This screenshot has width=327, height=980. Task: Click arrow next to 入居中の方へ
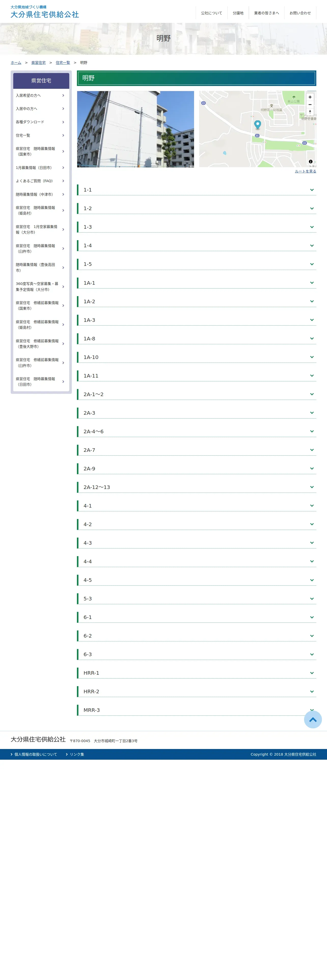point(63,109)
